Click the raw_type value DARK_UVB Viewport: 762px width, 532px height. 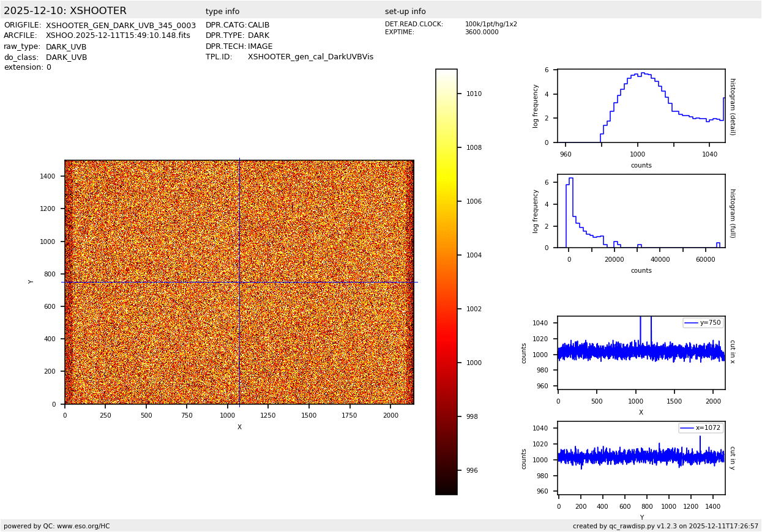pyautogui.click(x=66, y=47)
